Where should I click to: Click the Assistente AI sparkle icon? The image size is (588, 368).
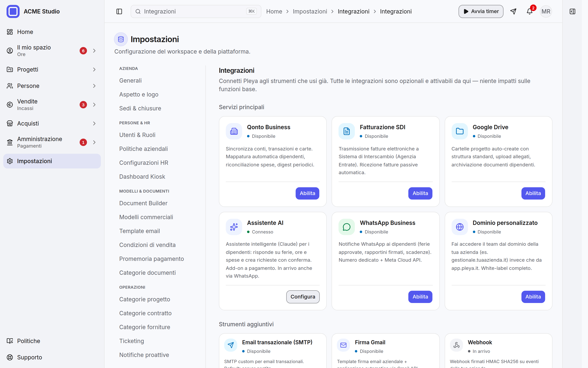(234, 227)
